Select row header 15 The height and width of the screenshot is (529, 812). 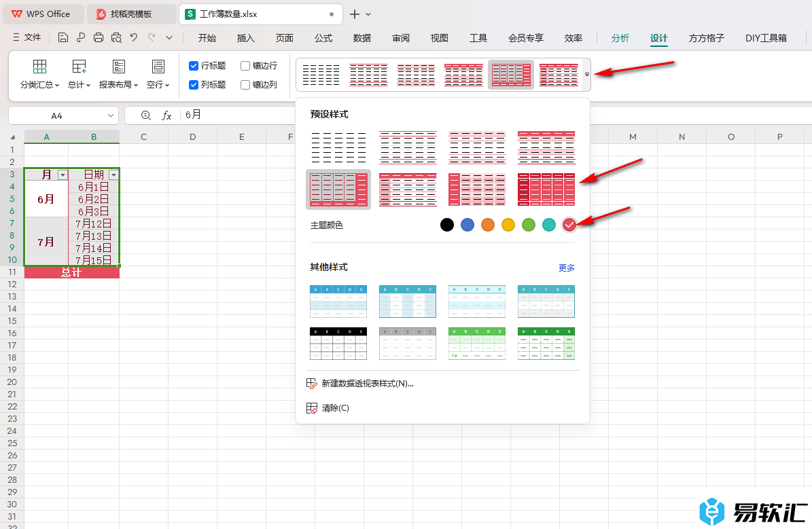click(x=12, y=321)
